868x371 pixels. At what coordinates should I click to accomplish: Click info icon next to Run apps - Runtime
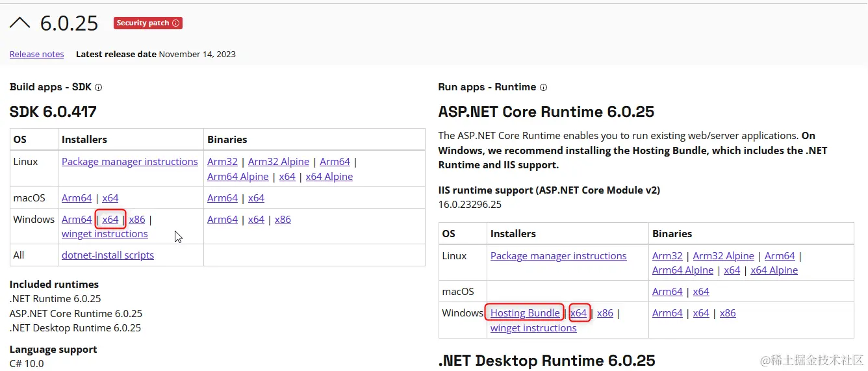(x=544, y=87)
